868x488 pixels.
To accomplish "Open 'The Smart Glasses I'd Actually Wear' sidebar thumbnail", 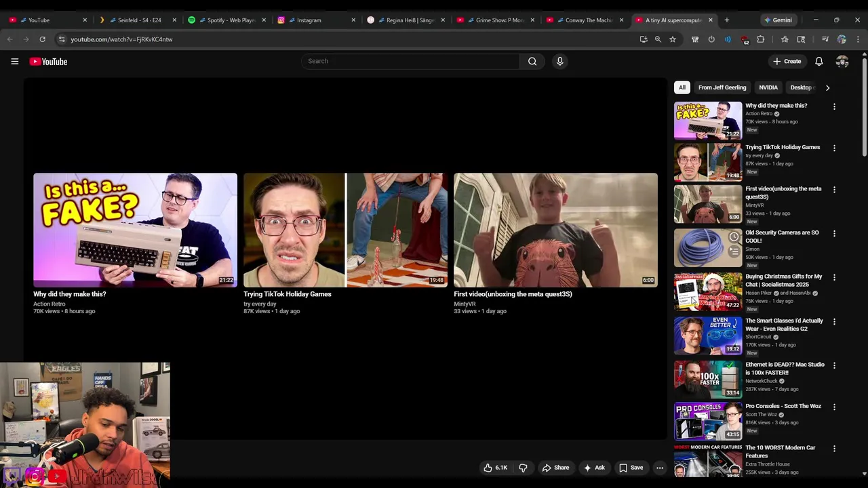I will click(x=708, y=335).
